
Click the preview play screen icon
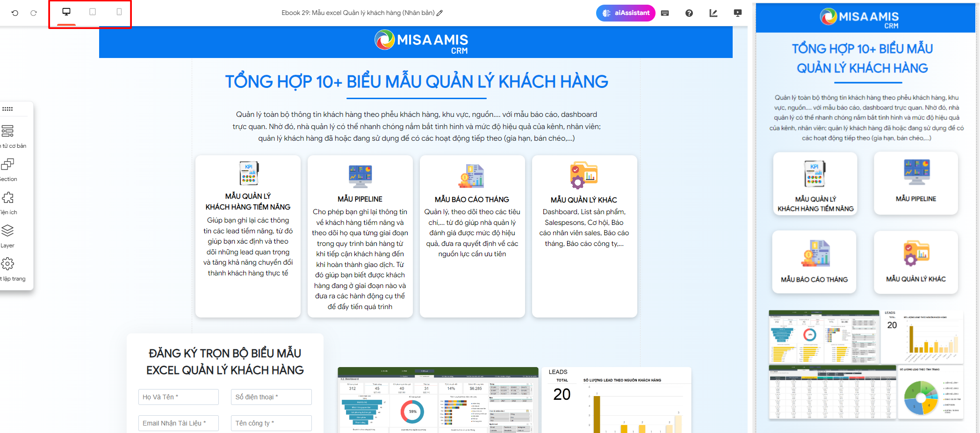[x=738, y=13]
